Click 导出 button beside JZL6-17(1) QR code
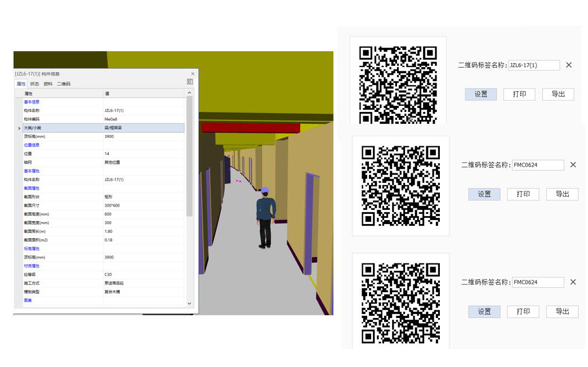 tap(558, 94)
